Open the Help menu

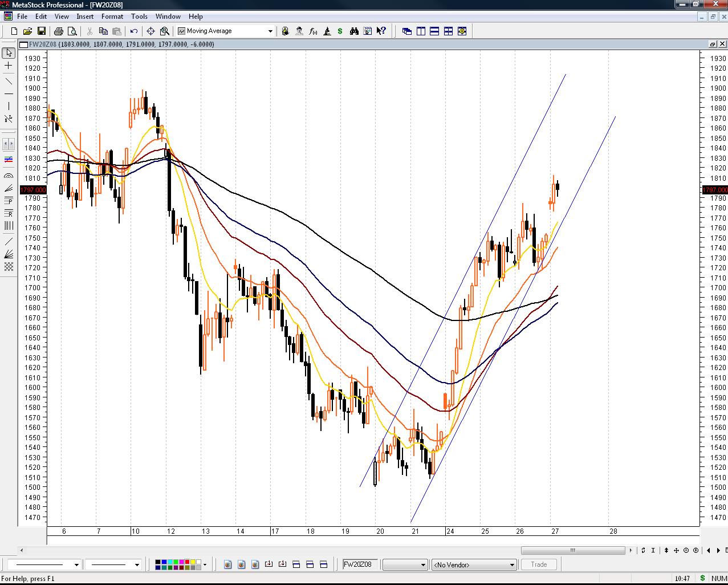196,17
